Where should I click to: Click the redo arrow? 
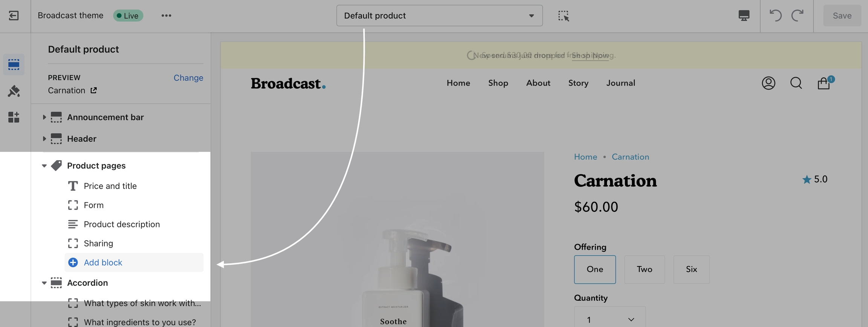(797, 15)
